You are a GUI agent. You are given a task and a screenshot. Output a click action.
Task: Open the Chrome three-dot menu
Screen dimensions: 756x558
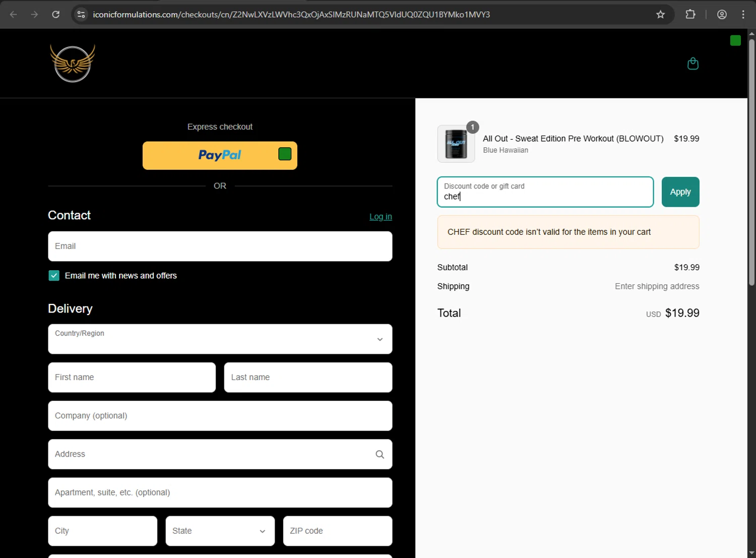[743, 15]
